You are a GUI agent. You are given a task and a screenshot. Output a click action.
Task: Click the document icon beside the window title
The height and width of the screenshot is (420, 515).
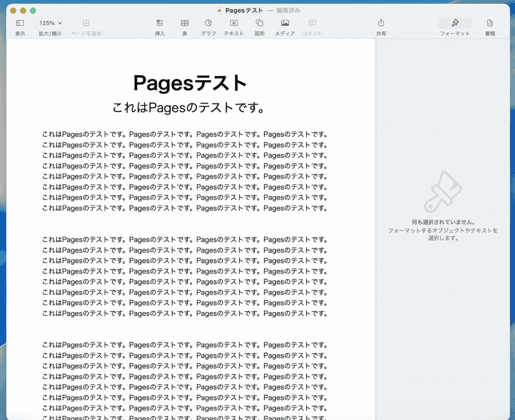click(219, 11)
